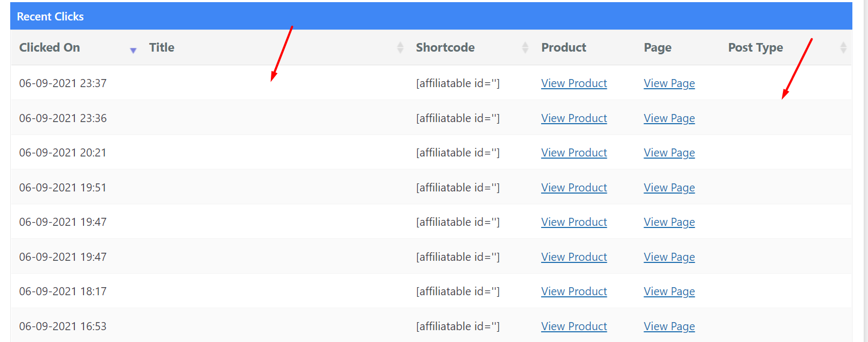Image resolution: width=868 pixels, height=342 pixels.
Task: Select the Page column header
Action: click(x=657, y=47)
